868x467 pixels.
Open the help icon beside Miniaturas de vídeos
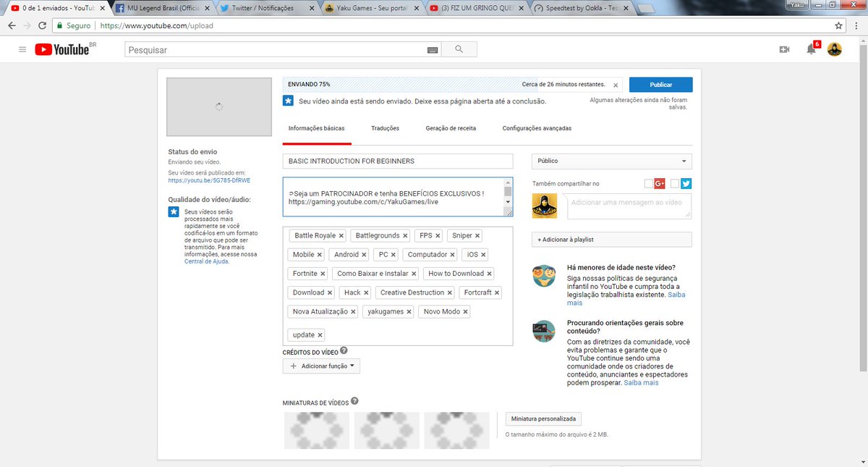[355, 401]
